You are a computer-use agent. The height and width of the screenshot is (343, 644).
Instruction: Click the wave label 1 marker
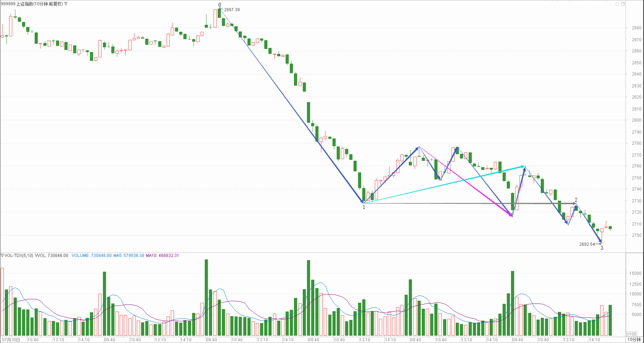click(364, 207)
